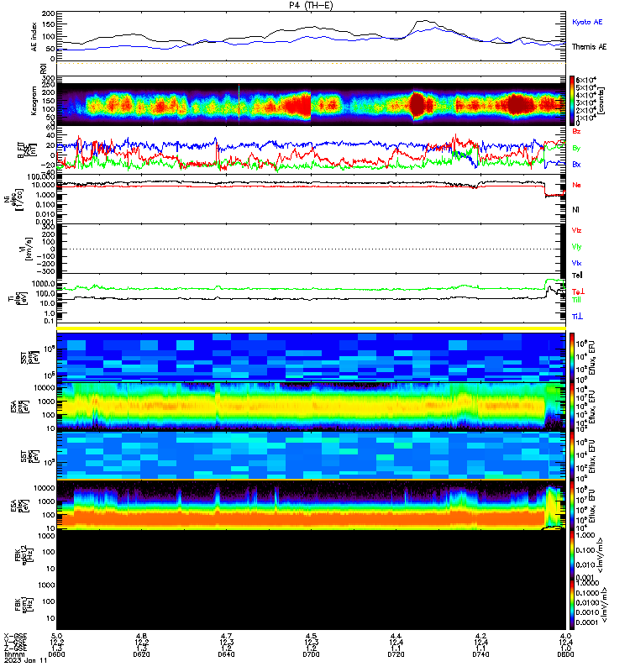Screen dimensions: 630x672
Task: Click the AE index axis label
Action: [x=34, y=37]
